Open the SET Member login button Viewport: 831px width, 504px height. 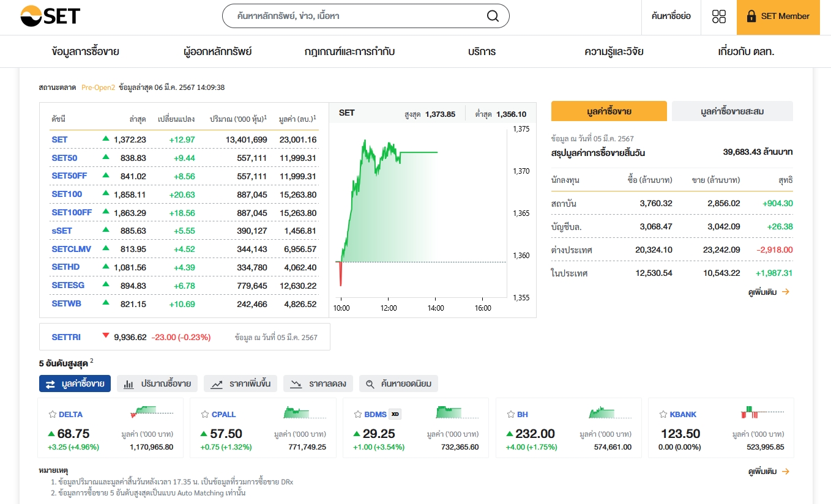coord(778,17)
